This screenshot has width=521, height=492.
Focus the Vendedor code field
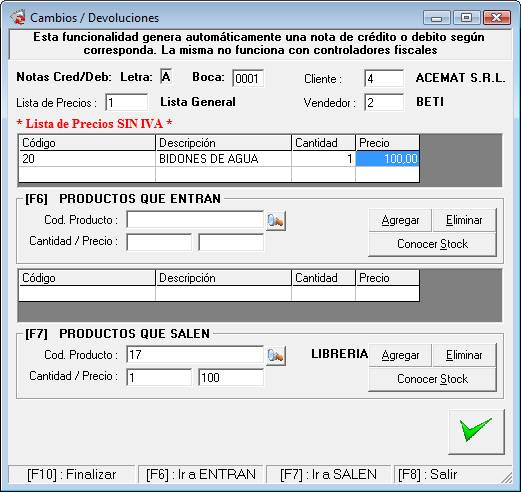(x=384, y=103)
